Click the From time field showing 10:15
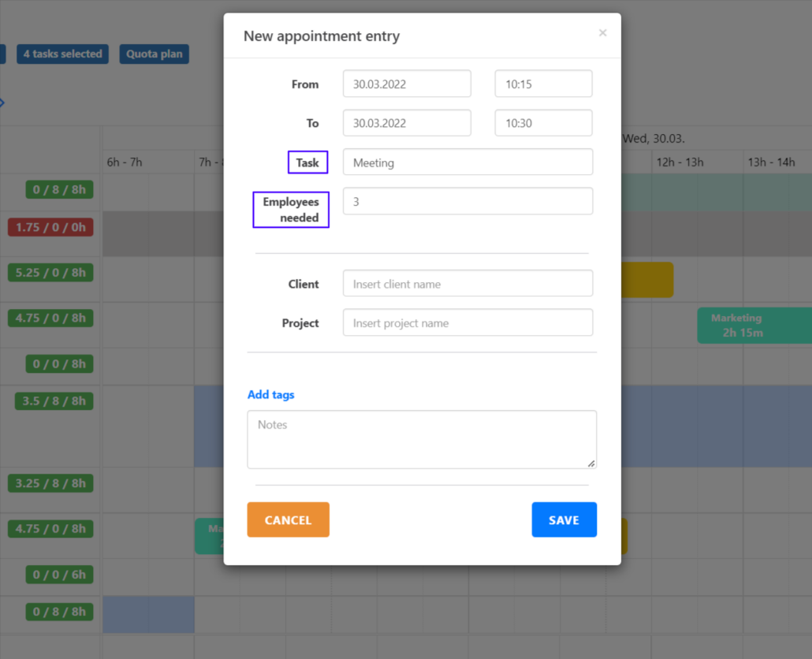The image size is (812, 659). pyautogui.click(x=543, y=84)
